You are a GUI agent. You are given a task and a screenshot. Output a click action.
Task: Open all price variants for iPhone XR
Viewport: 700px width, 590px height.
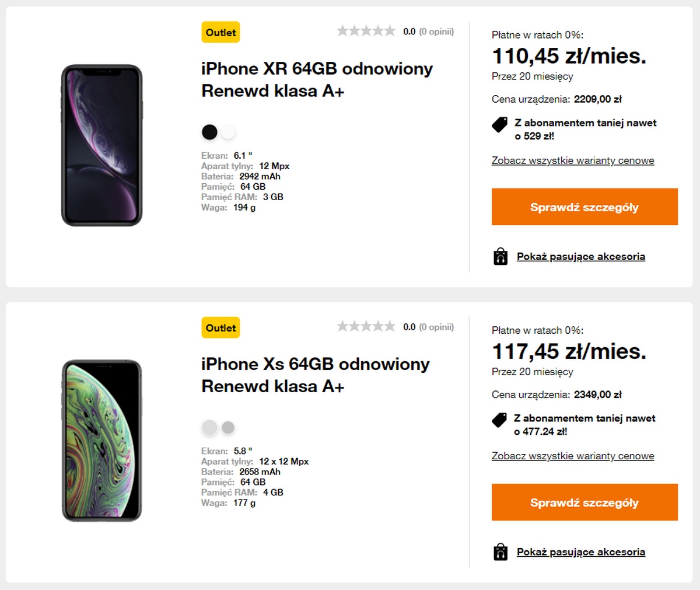572,160
